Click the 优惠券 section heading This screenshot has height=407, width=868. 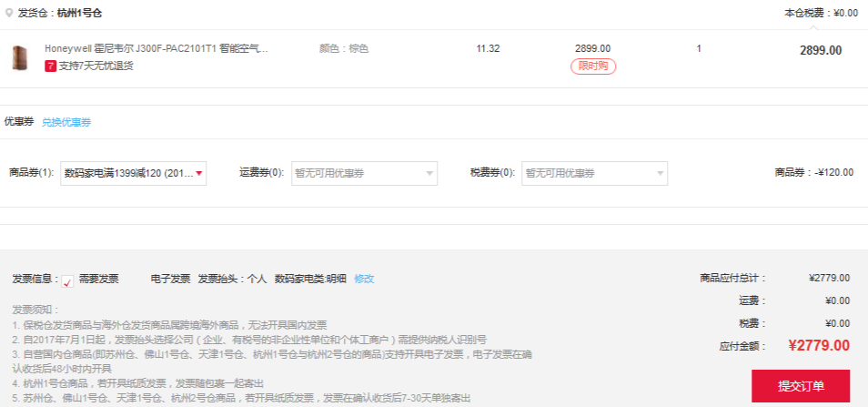(19, 122)
